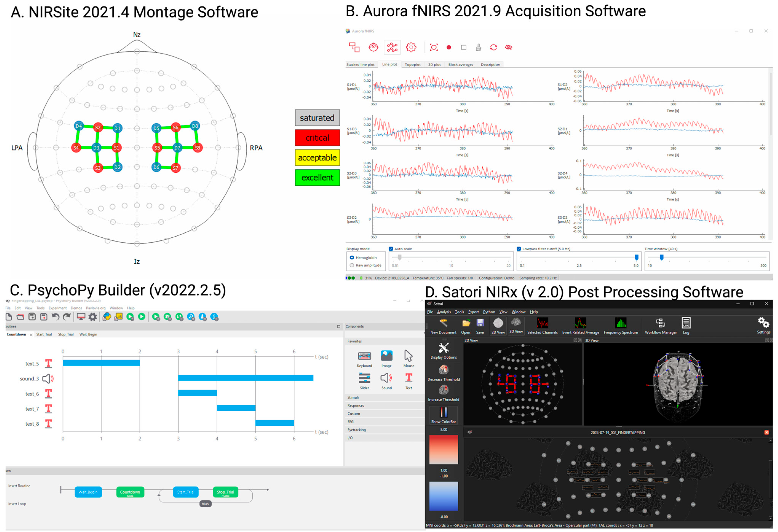
Task: Enable the Auto scale checkbox
Action: pyautogui.click(x=391, y=249)
